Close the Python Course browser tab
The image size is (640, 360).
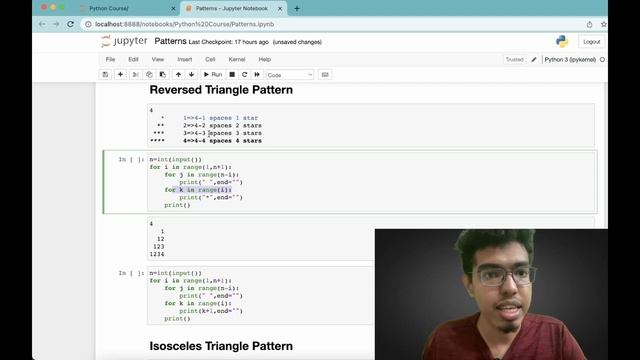point(173,8)
